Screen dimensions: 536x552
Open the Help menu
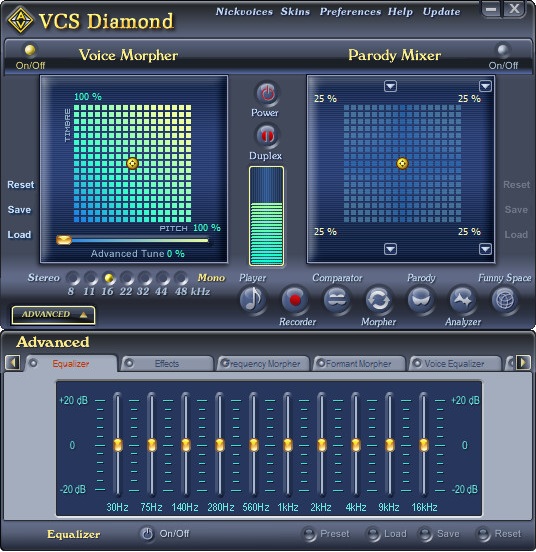click(400, 12)
